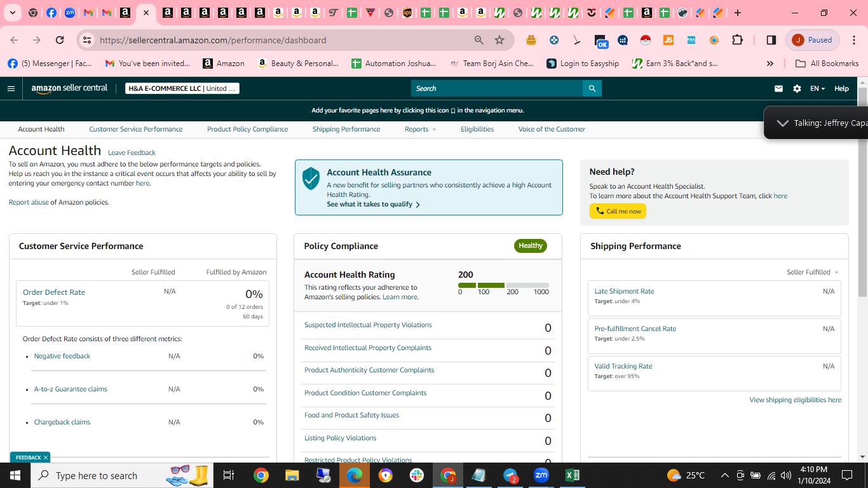Click the Chrome profile Paused button

[x=813, y=40]
